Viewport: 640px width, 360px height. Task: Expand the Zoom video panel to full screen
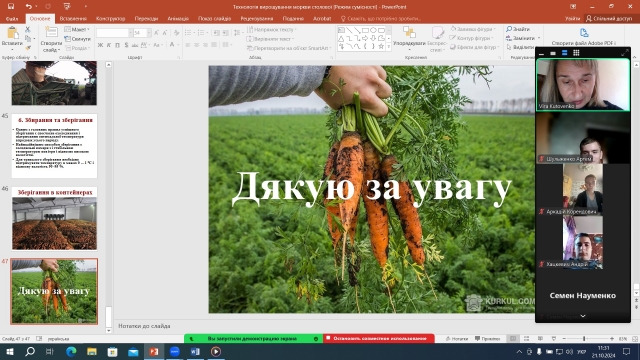point(624,53)
